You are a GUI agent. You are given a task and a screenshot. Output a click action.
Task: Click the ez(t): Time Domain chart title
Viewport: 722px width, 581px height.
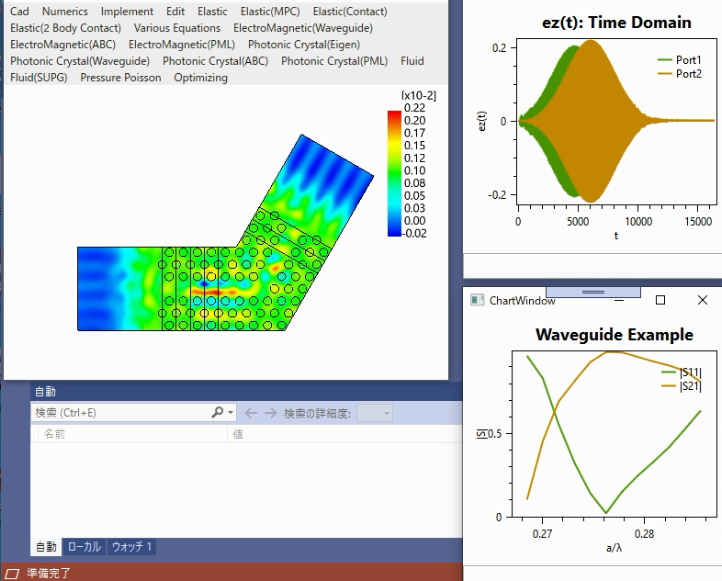pyautogui.click(x=617, y=22)
